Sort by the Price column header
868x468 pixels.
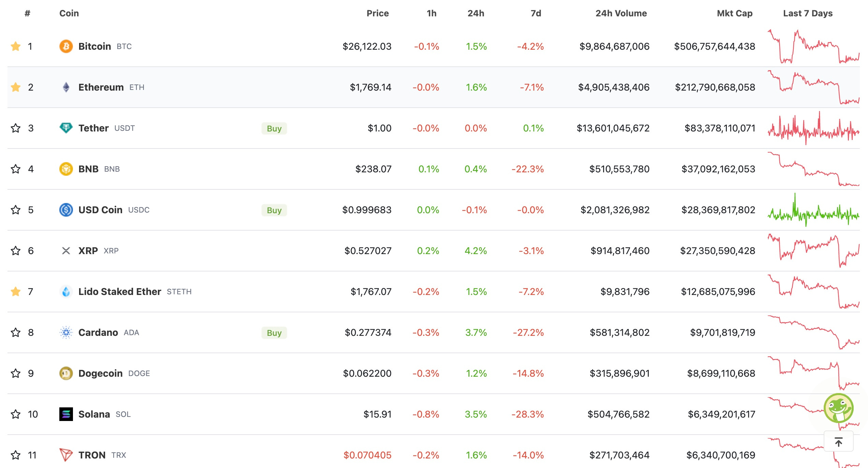coord(378,13)
